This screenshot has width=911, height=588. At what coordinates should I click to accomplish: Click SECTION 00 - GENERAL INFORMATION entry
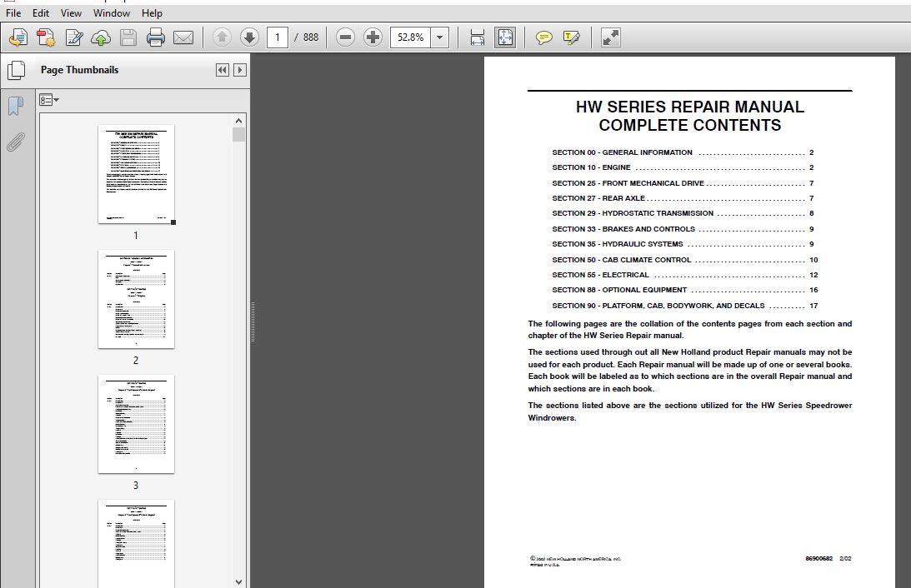pos(683,152)
